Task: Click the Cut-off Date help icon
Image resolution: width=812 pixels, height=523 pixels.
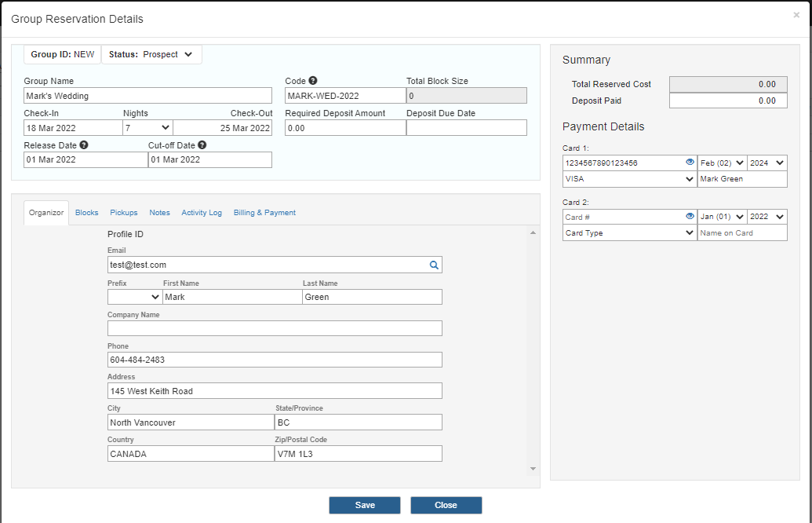Action: coord(202,145)
